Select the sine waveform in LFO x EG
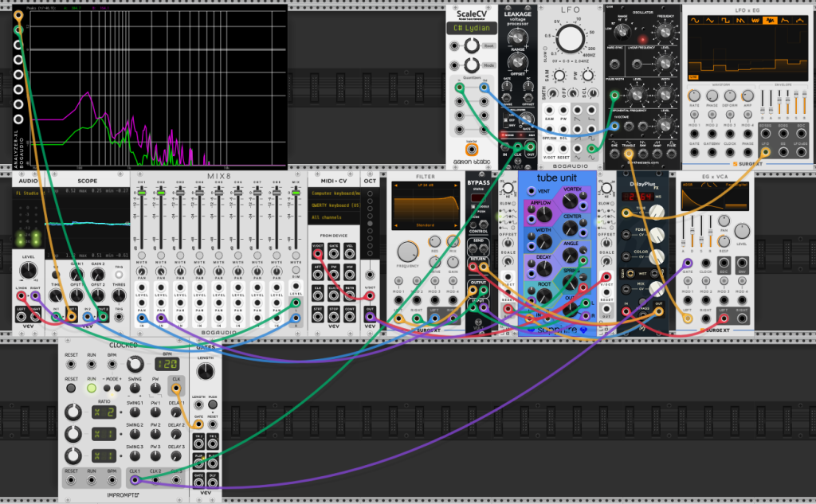Image resolution: width=816 pixels, height=504 pixels. (694, 21)
